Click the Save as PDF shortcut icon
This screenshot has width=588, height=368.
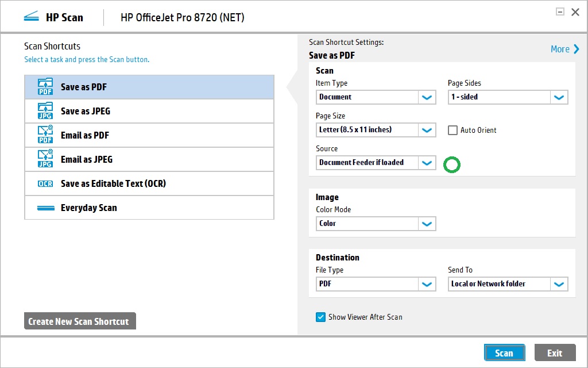[x=45, y=87]
